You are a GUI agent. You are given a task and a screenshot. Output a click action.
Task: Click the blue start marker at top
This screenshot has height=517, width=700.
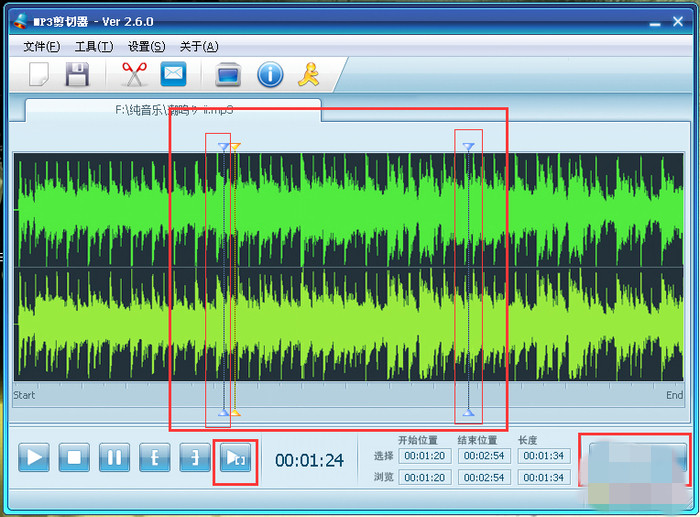223,146
